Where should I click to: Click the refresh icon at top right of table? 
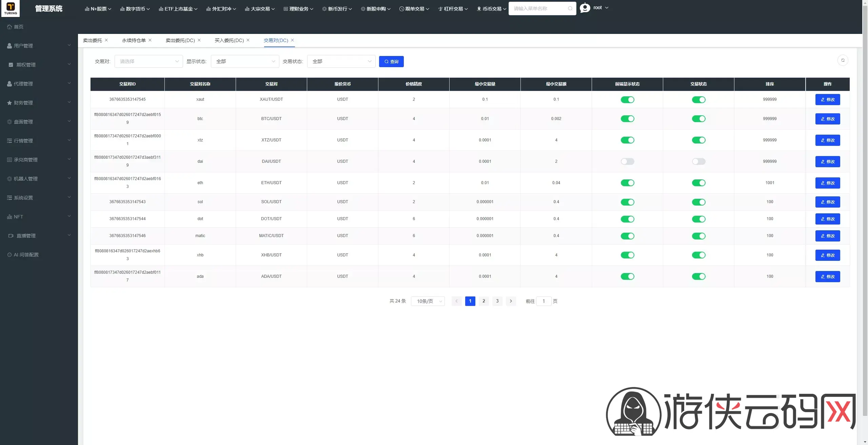(843, 60)
